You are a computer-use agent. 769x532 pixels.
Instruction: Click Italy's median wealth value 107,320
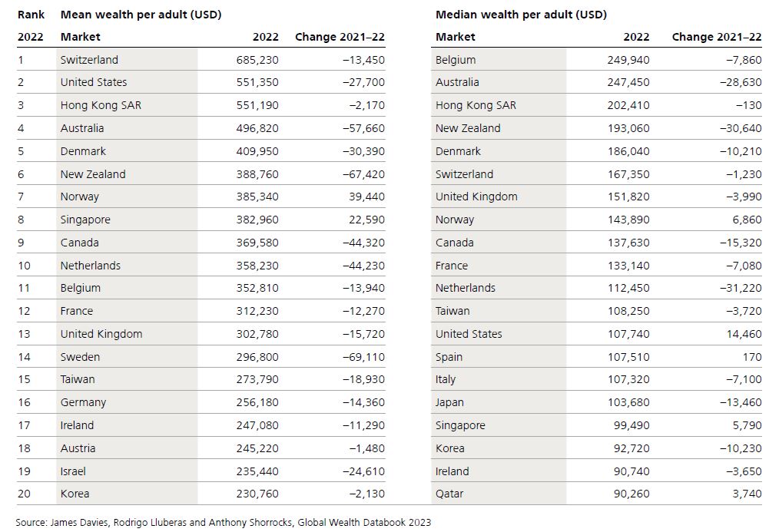point(628,379)
